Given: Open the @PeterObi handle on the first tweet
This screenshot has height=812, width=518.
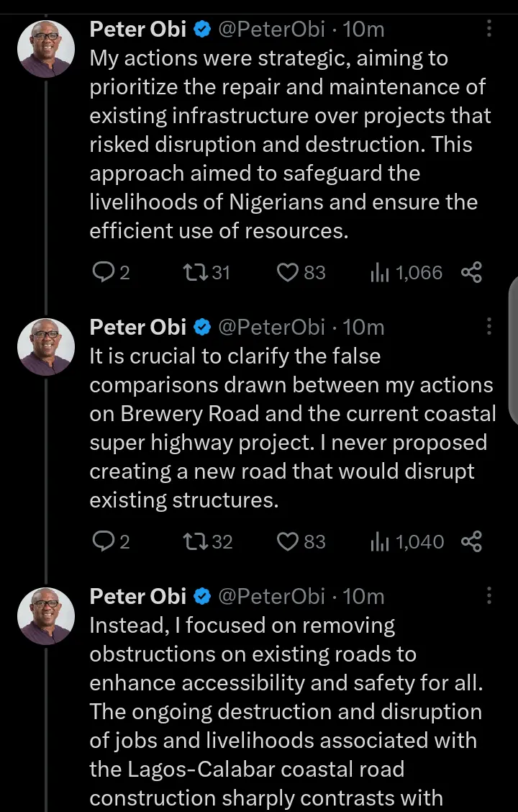Looking at the screenshot, I should 271,30.
